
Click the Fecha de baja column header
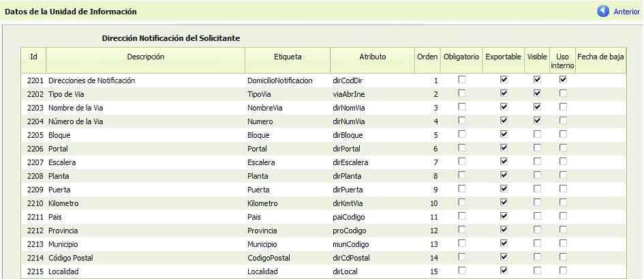(600, 57)
